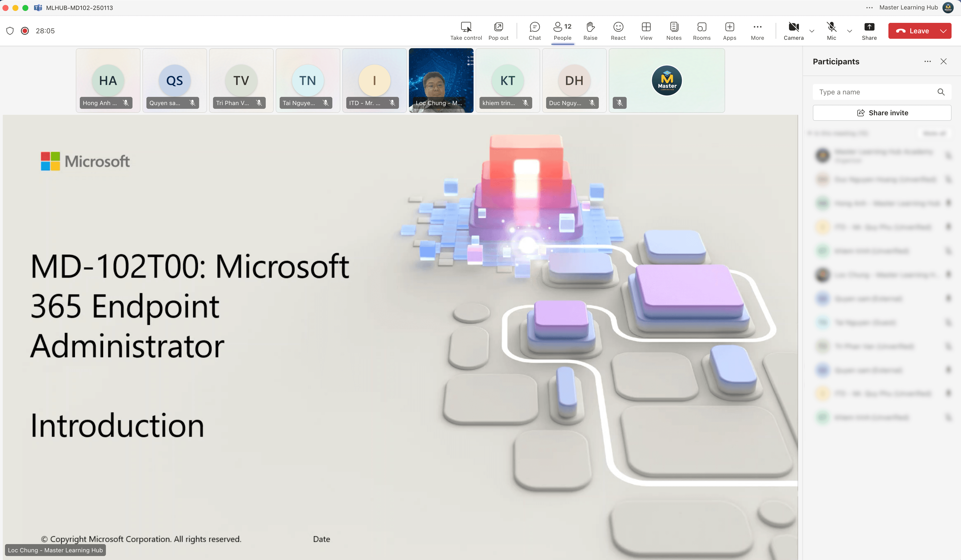Click muted mic icon on Master tile
The image size is (961, 560).
tap(620, 103)
